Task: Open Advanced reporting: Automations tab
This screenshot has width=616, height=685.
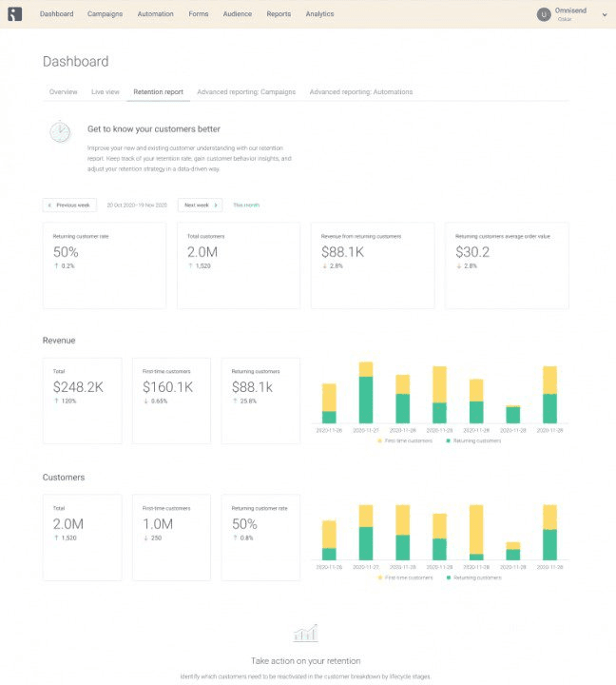Action: [x=361, y=91]
